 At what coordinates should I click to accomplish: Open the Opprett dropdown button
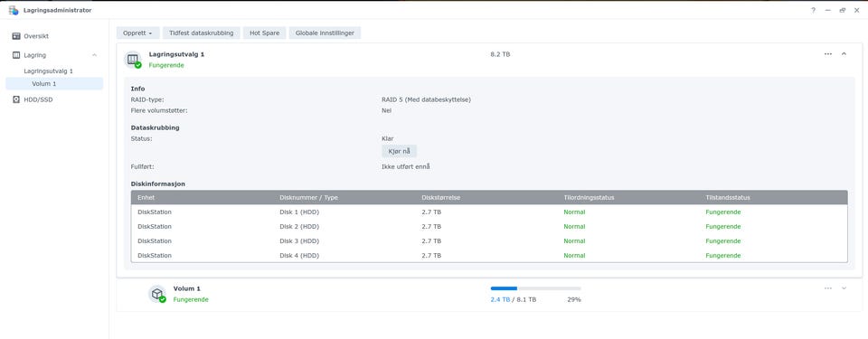click(137, 33)
